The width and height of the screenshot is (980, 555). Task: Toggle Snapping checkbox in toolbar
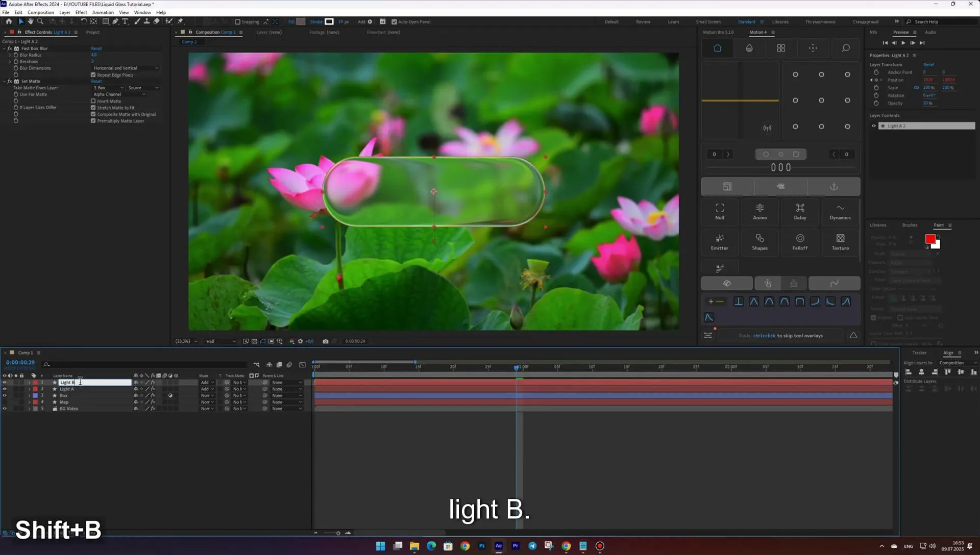(x=237, y=22)
